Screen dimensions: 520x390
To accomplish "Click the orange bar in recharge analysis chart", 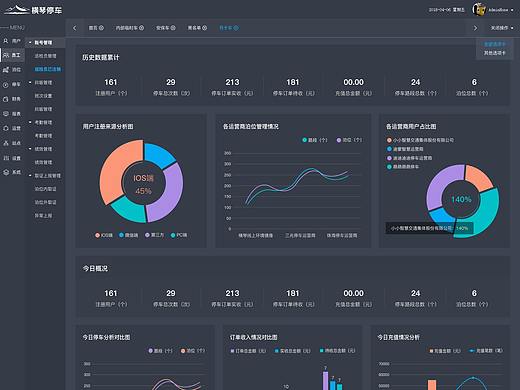I will 432,385.
